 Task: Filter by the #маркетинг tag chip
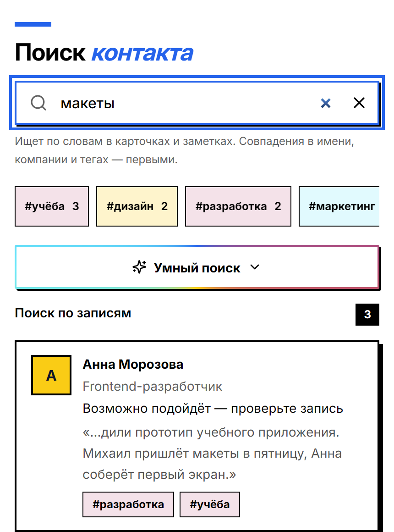[339, 206]
